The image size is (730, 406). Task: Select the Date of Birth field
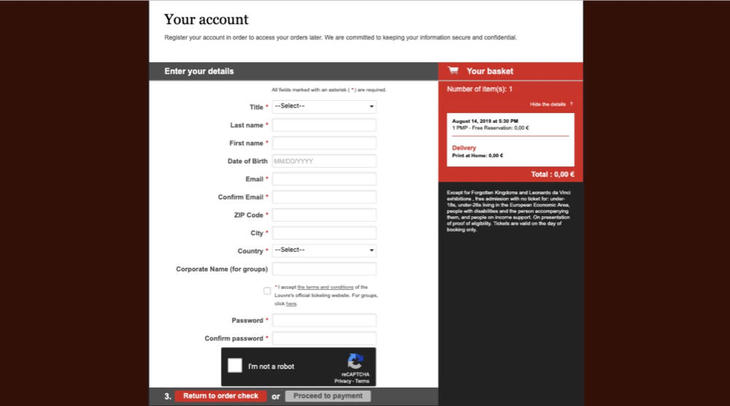click(x=323, y=161)
